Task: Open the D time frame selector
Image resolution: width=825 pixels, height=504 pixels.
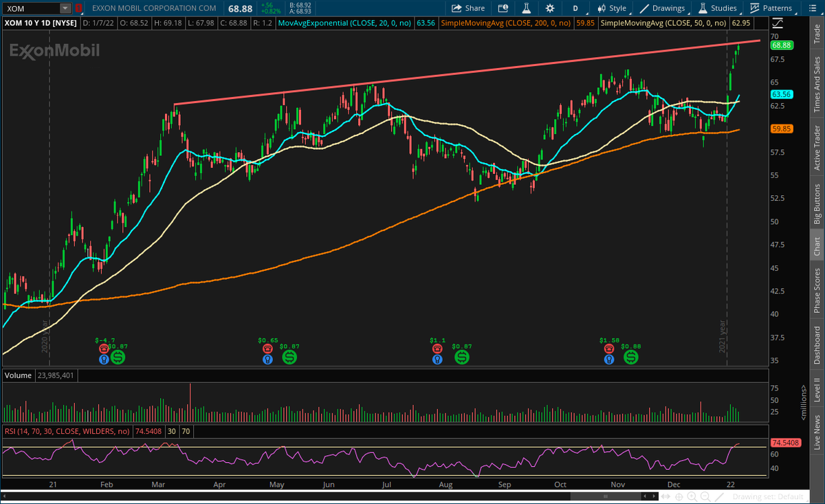Action: pyautogui.click(x=575, y=8)
